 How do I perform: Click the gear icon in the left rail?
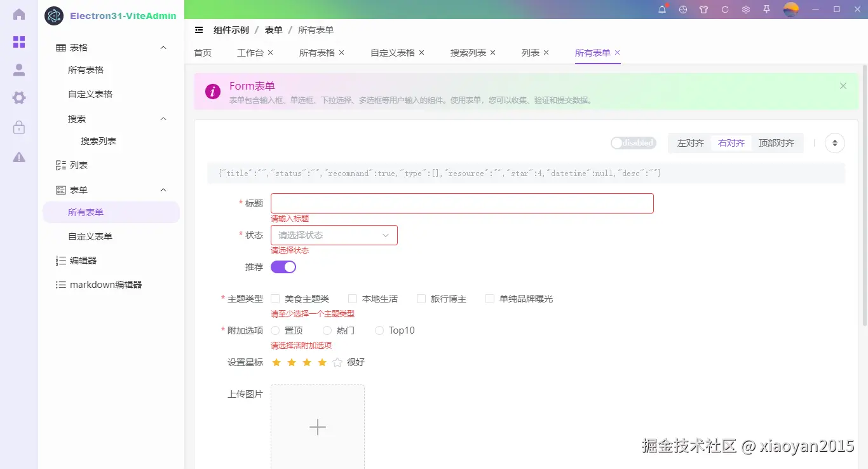(19, 98)
